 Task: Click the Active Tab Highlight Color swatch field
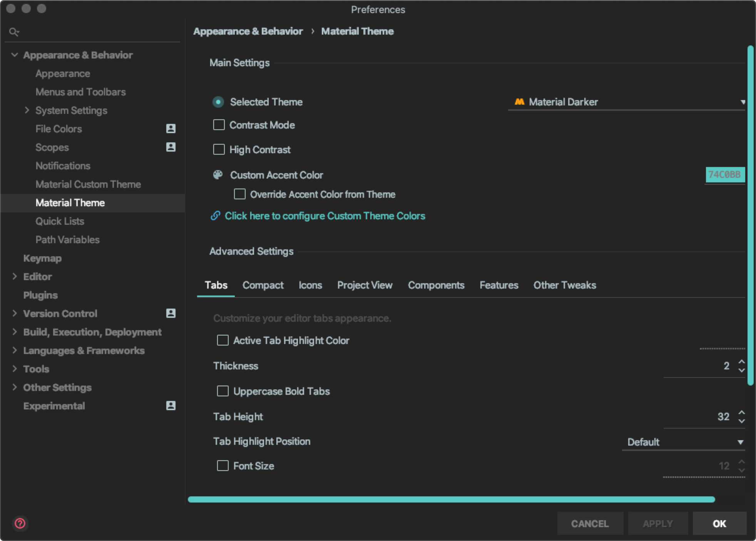(x=723, y=341)
